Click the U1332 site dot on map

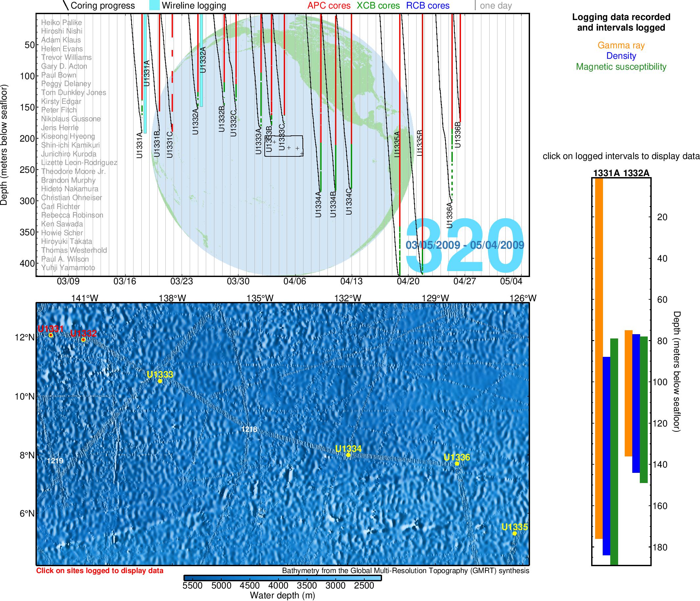(83, 340)
